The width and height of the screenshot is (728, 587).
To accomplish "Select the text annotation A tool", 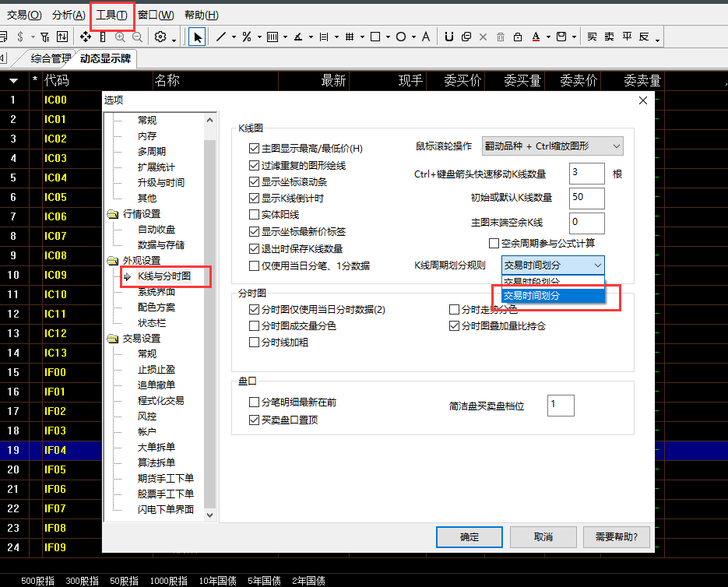I will click(x=426, y=37).
